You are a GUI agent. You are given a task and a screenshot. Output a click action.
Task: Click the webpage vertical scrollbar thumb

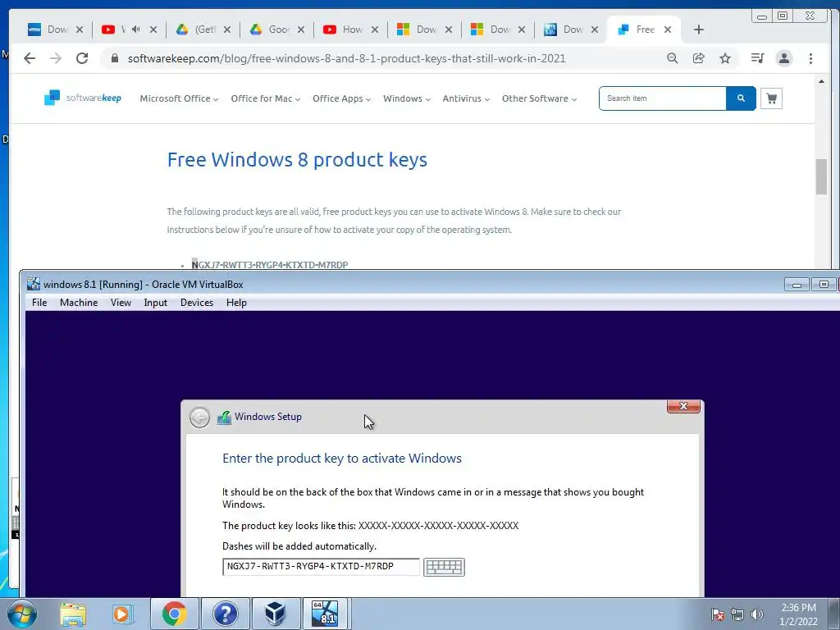pyautogui.click(x=821, y=177)
